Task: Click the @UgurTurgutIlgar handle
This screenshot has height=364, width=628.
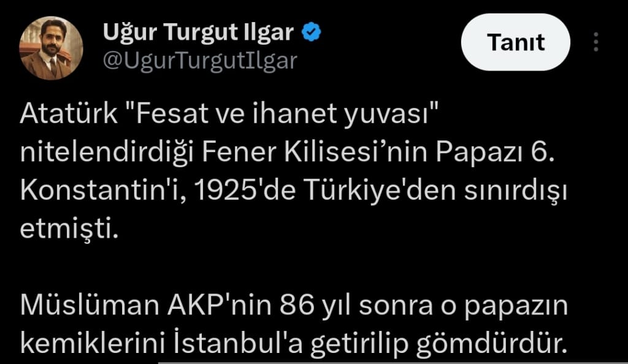Action: (x=200, y=61)
